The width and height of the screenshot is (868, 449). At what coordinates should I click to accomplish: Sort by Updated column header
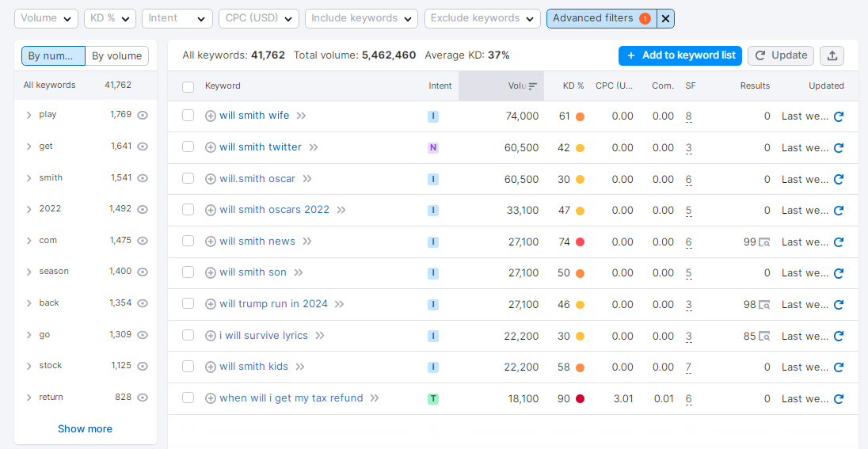coord(826,86)
